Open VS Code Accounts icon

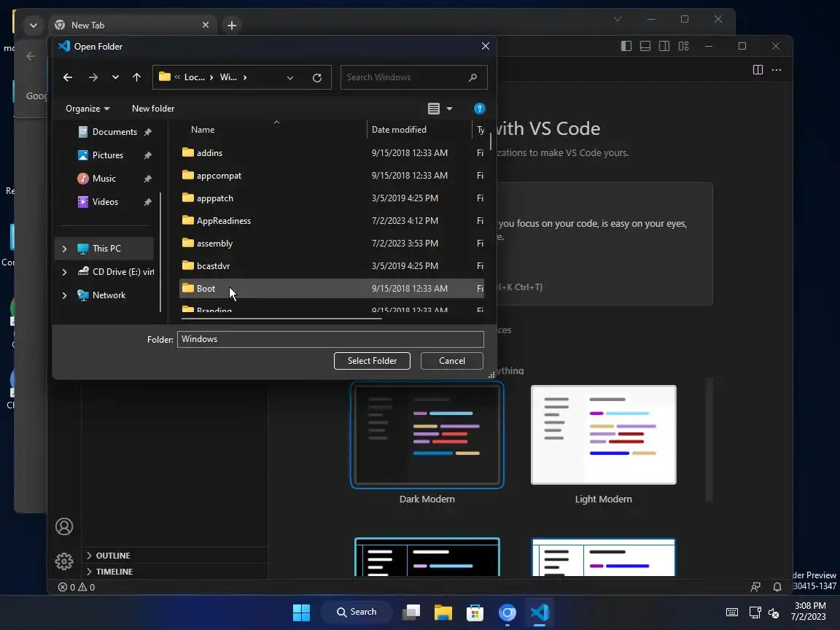pyautogui.click(x=64, y=526)
